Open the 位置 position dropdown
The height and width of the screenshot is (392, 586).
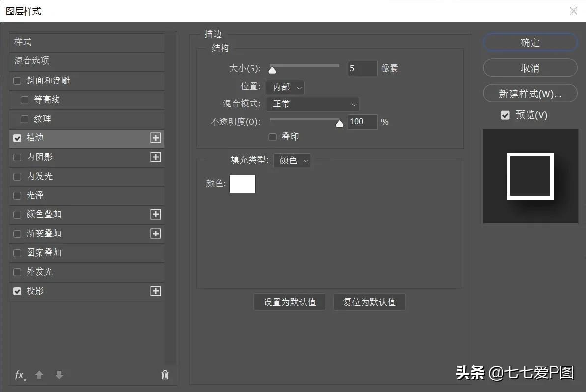285,87
